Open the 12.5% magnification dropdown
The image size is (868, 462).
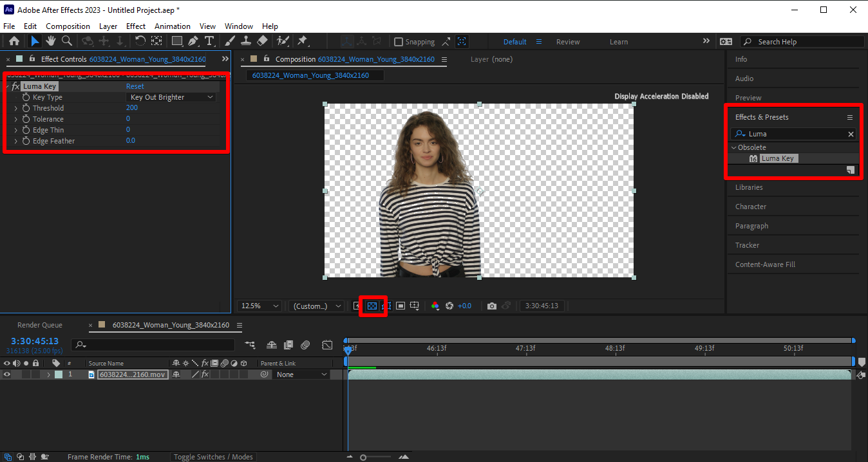tap(259, 306)
